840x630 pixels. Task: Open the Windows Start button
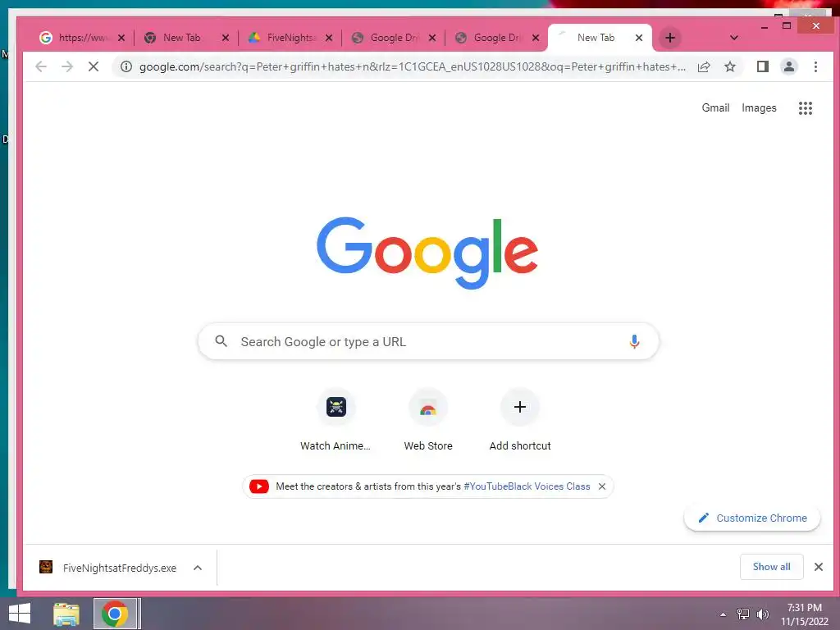click(x=20, y=614)
